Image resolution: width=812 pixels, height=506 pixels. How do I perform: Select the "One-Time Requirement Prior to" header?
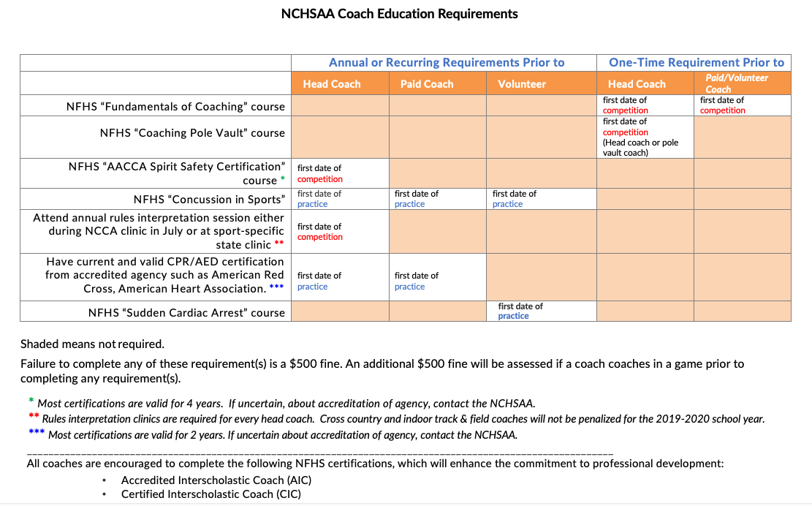(696, 63)
